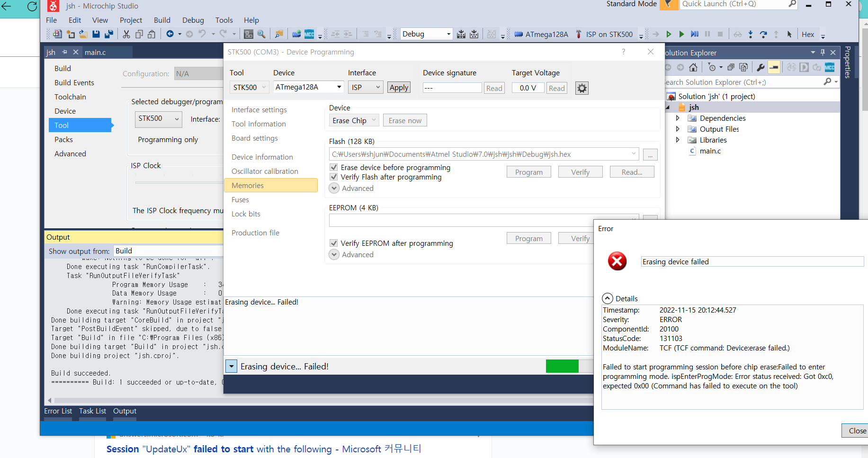Open the Project menu

131,20
